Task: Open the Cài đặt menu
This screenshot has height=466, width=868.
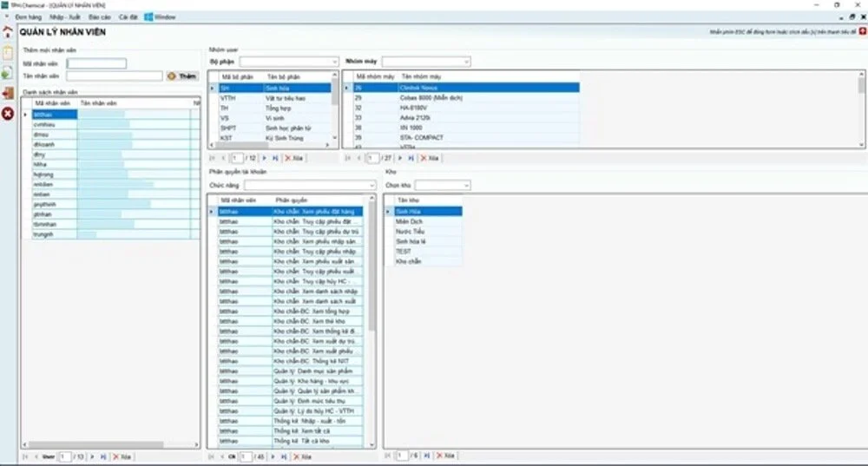Action: tap(128, 17)
